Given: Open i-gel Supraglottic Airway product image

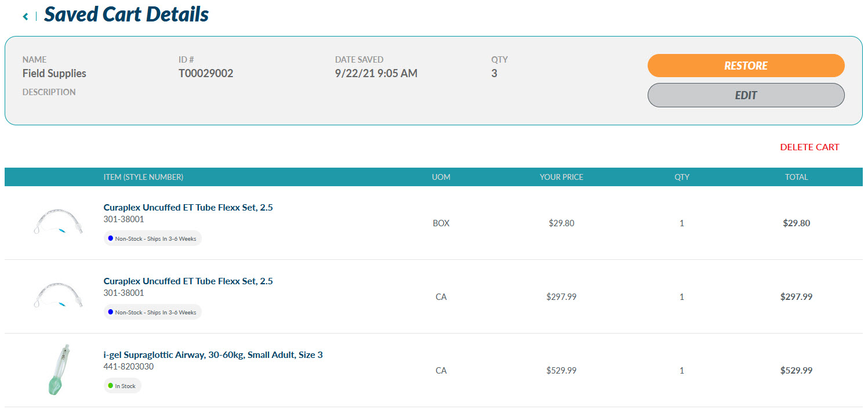Looking at the screenshot, I should tap(58, 370).
